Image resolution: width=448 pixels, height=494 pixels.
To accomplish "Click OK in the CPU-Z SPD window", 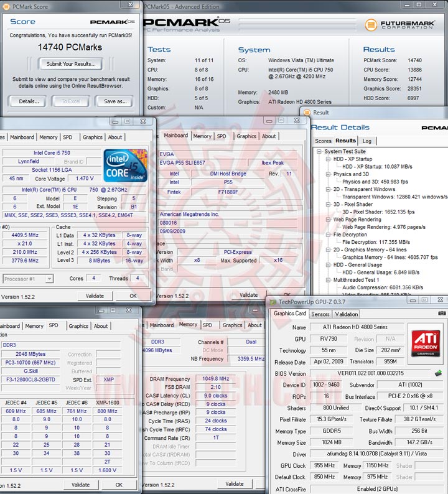I will 119,485.
